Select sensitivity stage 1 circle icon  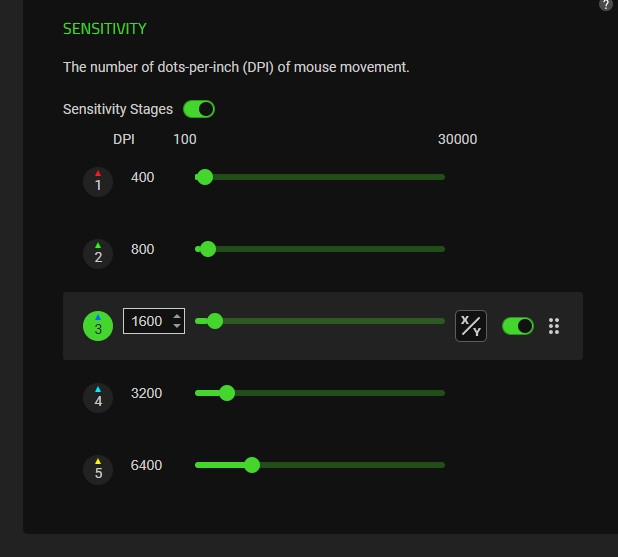pyautogui.click(x=98, y=182)
